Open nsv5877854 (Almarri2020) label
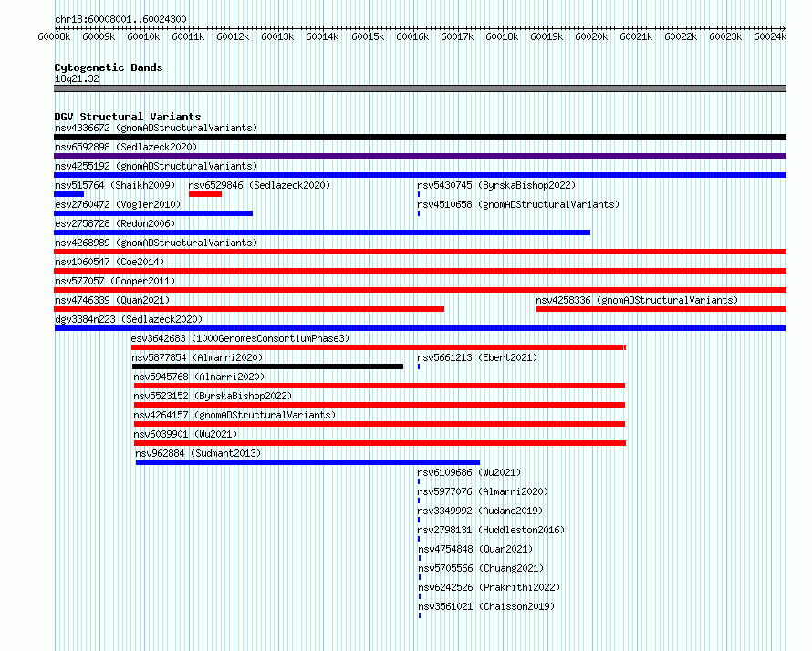 pos(197,357)
